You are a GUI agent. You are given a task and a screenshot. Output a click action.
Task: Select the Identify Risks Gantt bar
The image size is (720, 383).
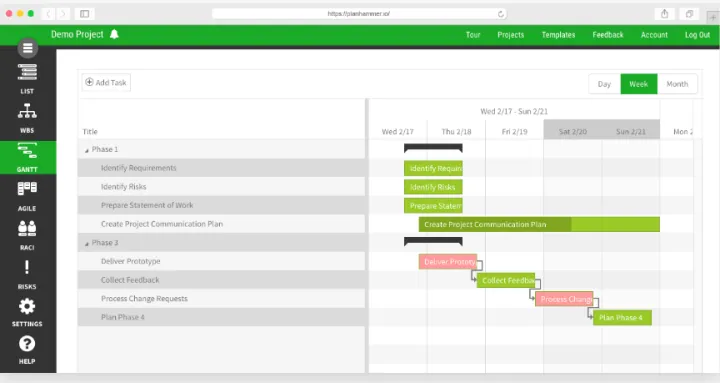coord(433,187)
